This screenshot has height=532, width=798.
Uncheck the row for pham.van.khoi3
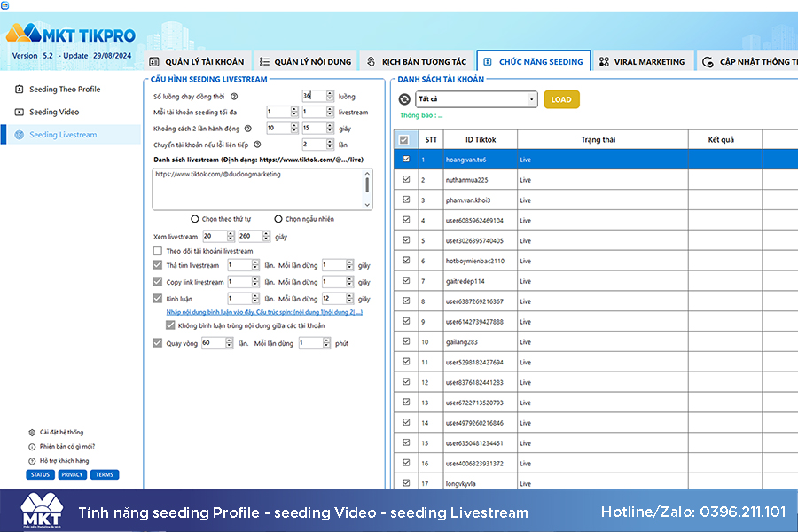tap(406, 199)
